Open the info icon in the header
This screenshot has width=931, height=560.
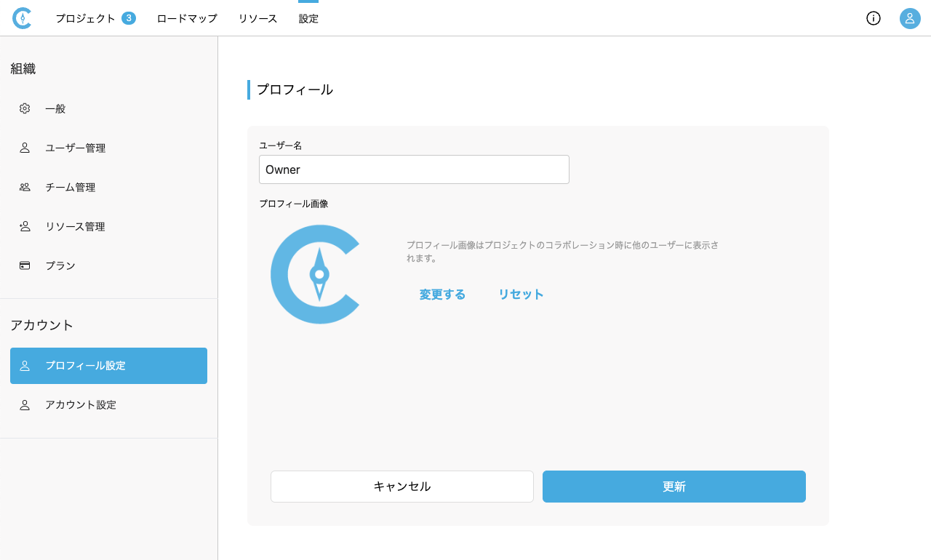[874, 18]
